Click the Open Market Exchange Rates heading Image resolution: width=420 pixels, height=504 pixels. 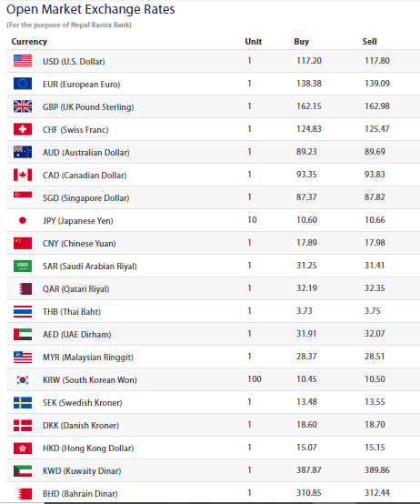click(91, 9)
